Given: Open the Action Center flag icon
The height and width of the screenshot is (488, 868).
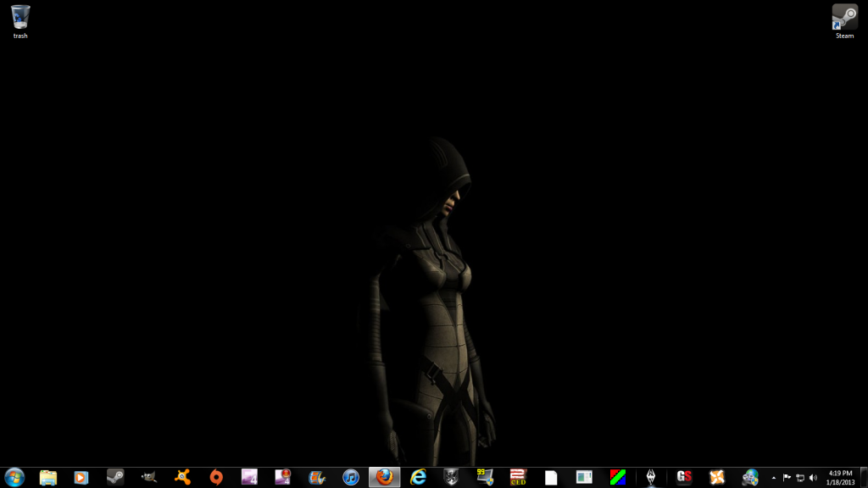Looking at the screenshot, I should pyautogui.click(x=787, y=478).
